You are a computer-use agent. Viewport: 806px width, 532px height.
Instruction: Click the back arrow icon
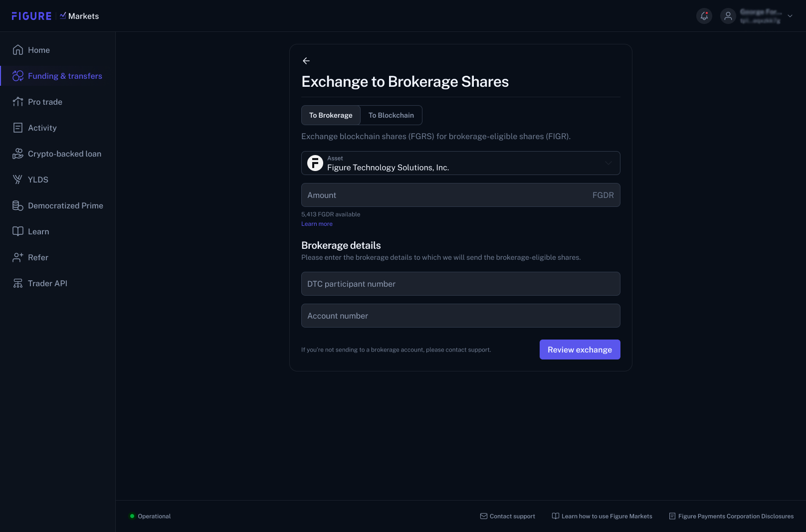[x=306, y=61]
